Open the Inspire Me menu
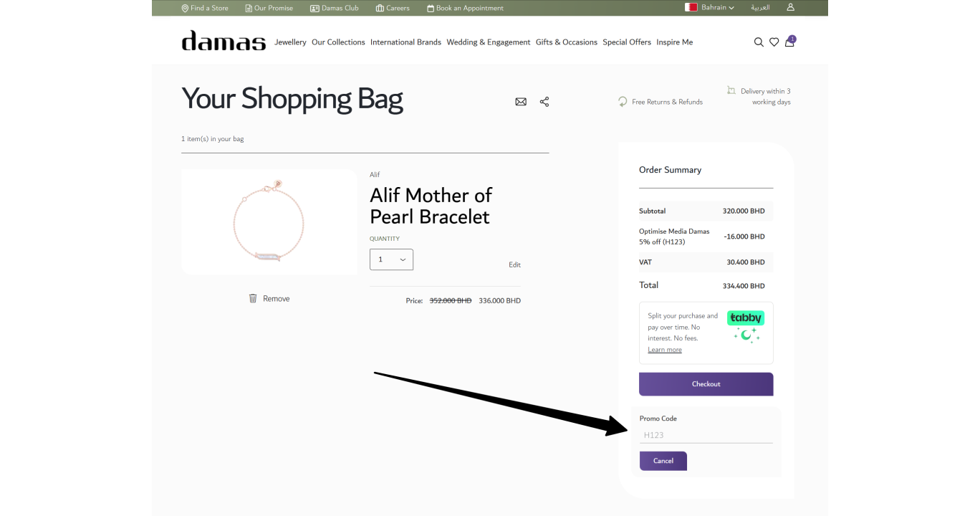 [x=675, y=42]
